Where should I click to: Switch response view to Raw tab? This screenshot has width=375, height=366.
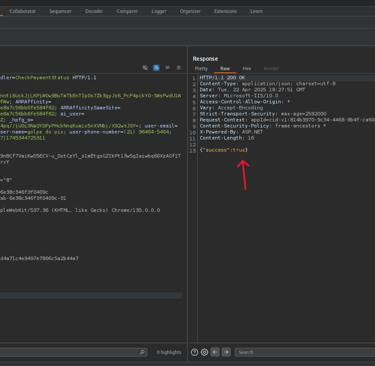pyautogui.click(x=225, y=68)
